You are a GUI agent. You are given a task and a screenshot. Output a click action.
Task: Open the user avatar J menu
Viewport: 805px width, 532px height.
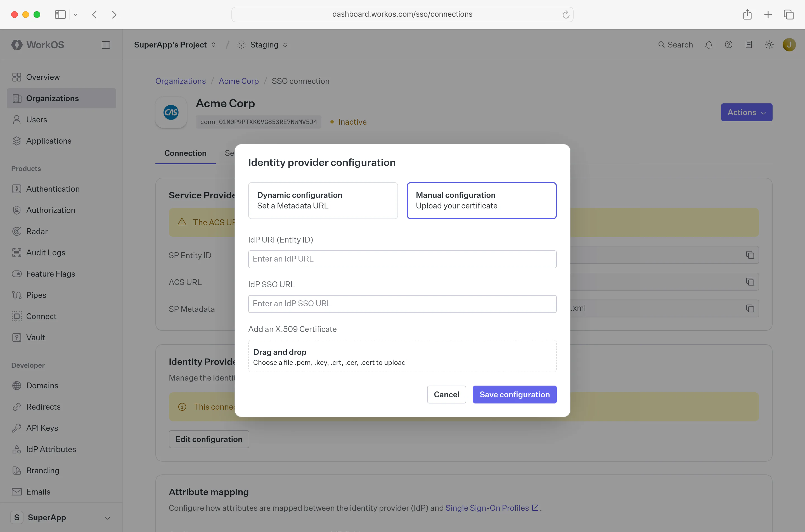click(789, 45)
